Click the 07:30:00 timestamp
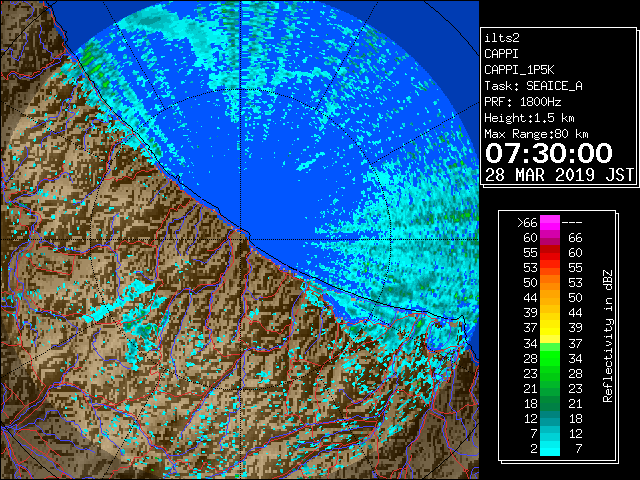Screen dimensions: 640x480 click(x=549, y=153)
